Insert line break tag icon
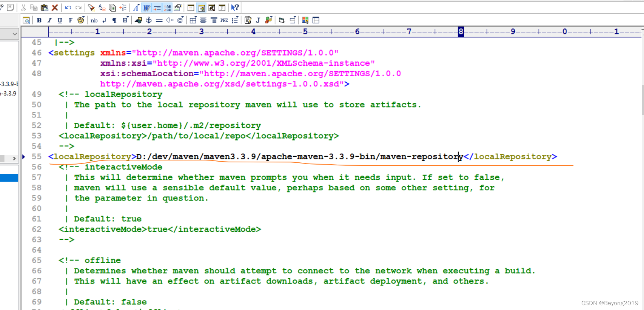This screenshot has width=644, height=310. [x=104, y=20]
